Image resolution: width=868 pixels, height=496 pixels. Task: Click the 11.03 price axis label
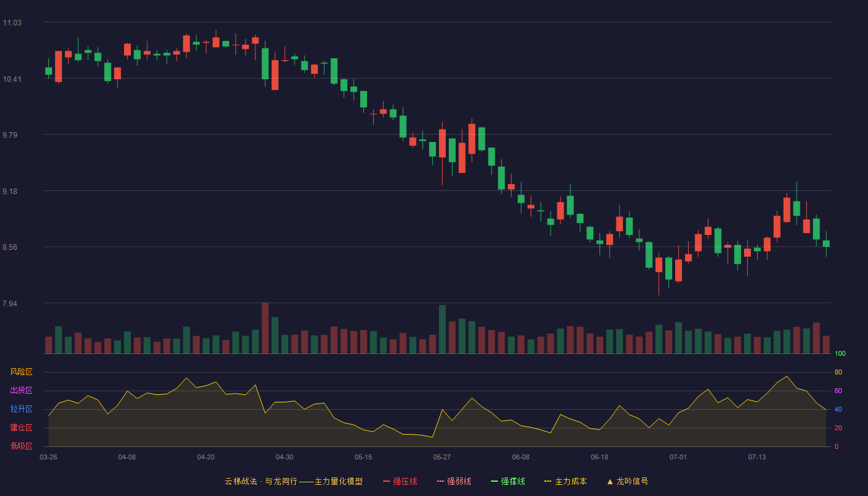tap(12, 23)
